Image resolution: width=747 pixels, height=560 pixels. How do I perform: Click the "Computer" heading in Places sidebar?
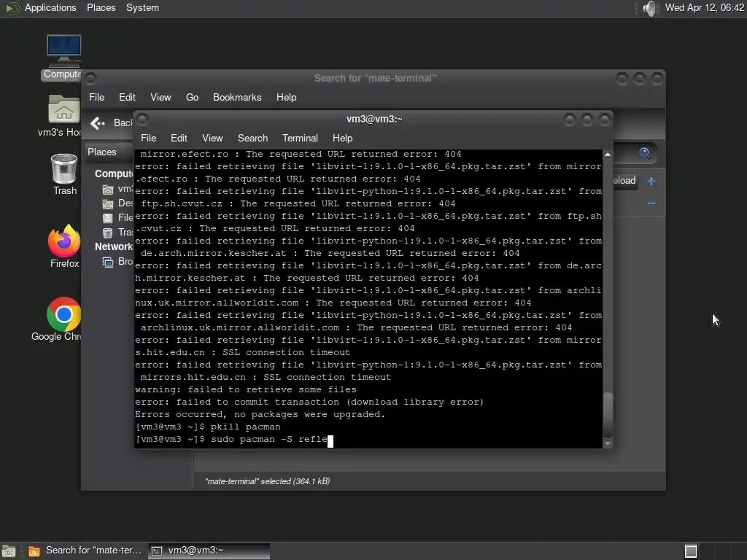coord(114,174)
